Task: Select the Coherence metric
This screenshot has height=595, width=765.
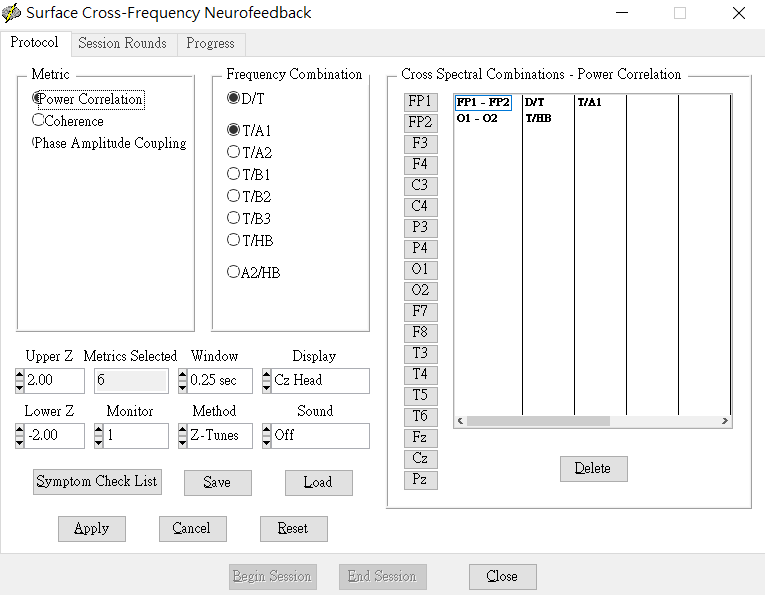Action: [x=68, y=121]
